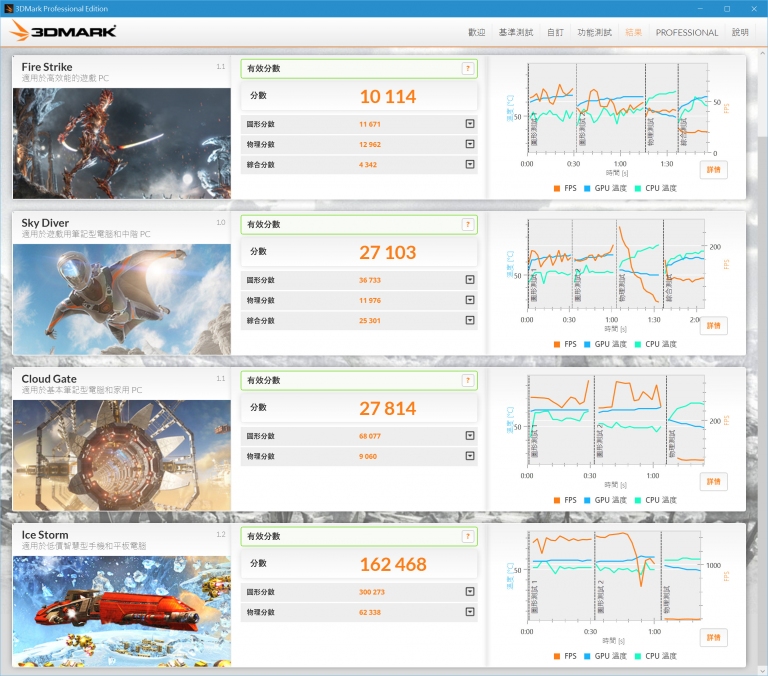
Task: Click the vertical scrollbar up arrow
Action: tap(763, 53)
